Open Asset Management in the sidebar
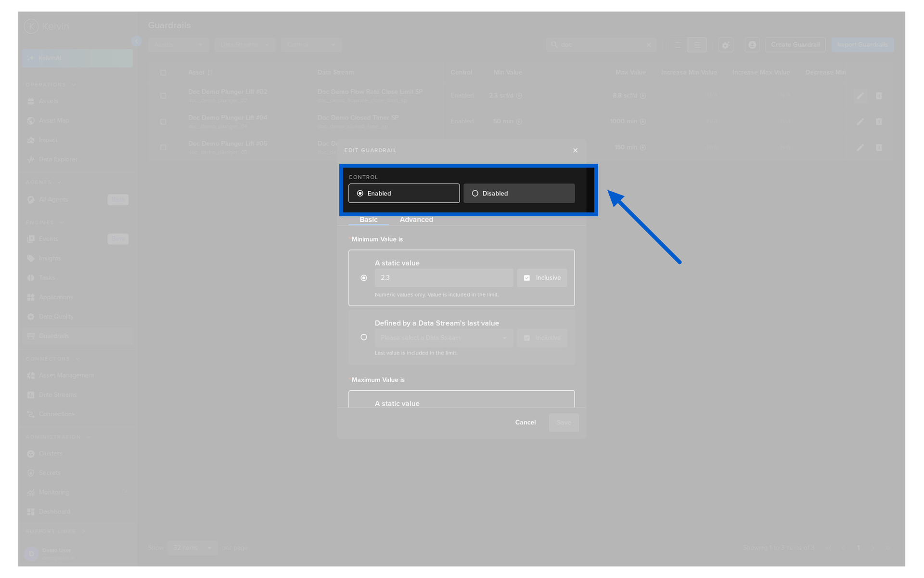This screenshot has width=924, height=578. (66, 375)
